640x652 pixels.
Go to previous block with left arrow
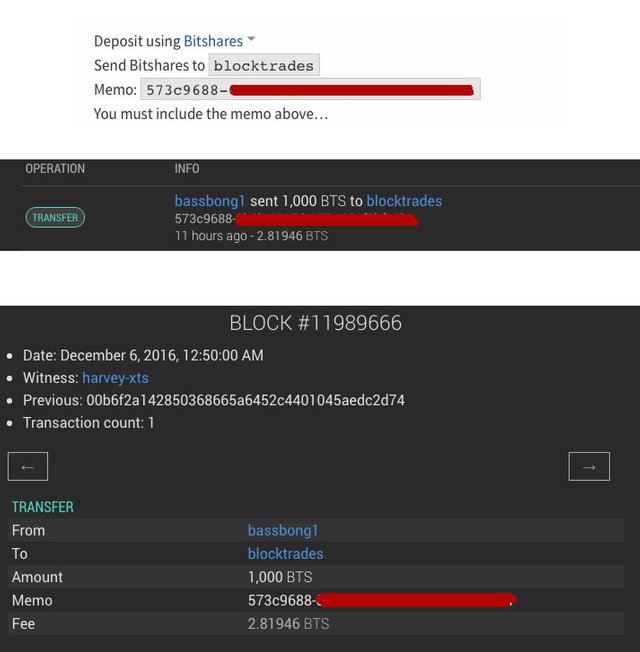click(x=28, y=466)
